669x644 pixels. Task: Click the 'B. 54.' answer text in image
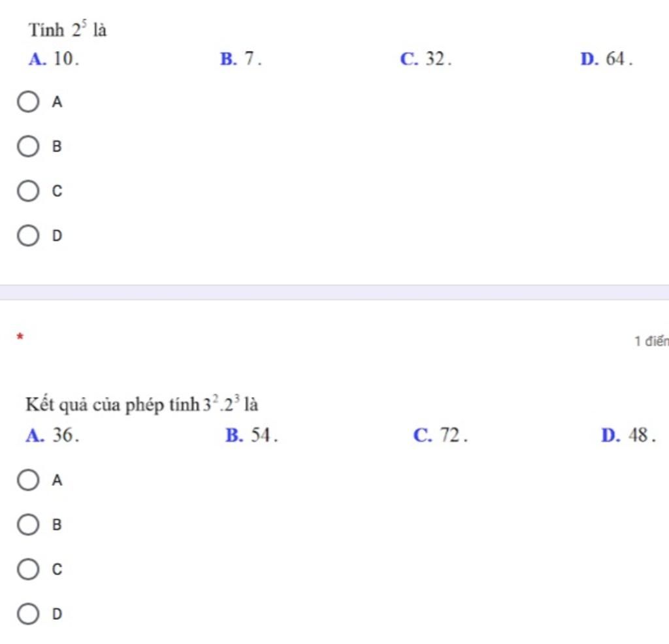[x=252, y=435]
